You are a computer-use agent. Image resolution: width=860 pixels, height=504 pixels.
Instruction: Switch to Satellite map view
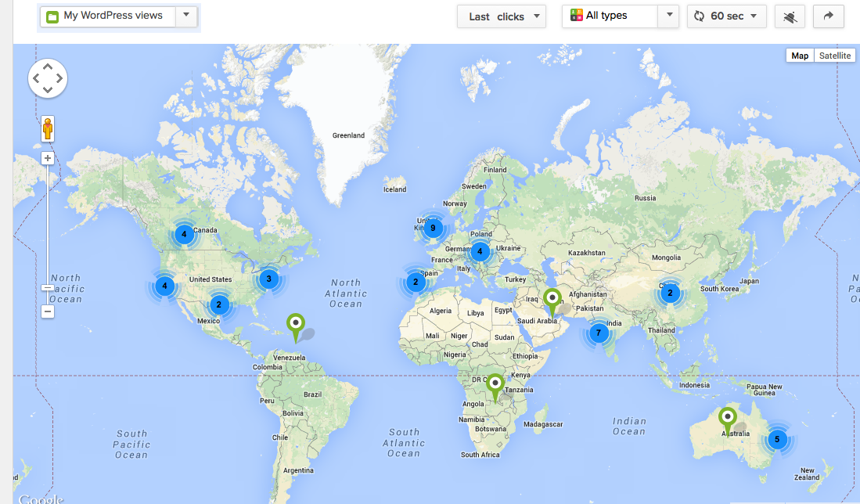pos(834,56)
